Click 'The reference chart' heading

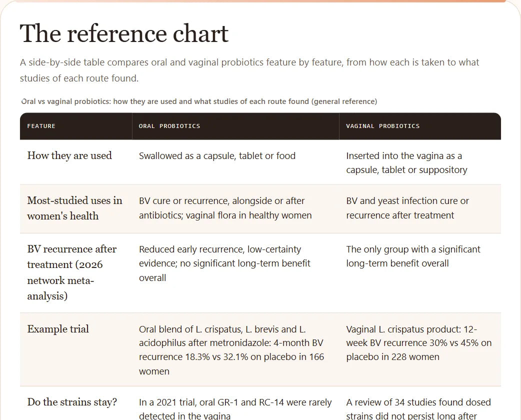tap(124, 33)
